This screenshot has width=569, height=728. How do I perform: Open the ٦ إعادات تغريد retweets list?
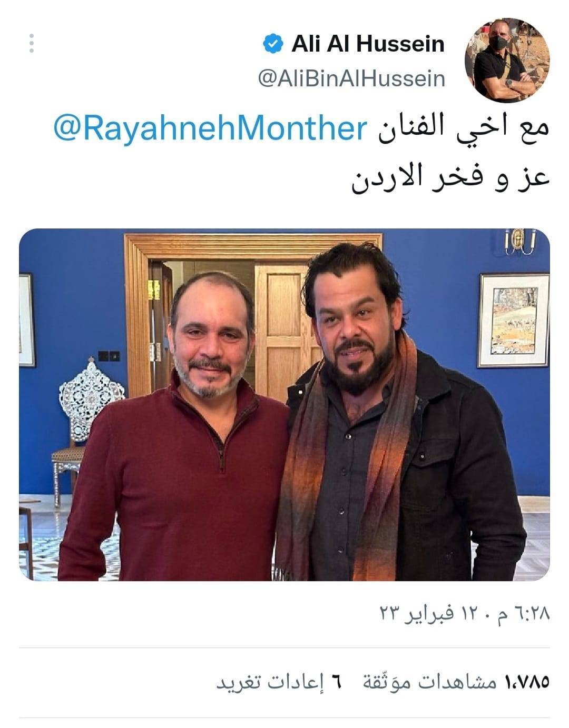(279, 682)
